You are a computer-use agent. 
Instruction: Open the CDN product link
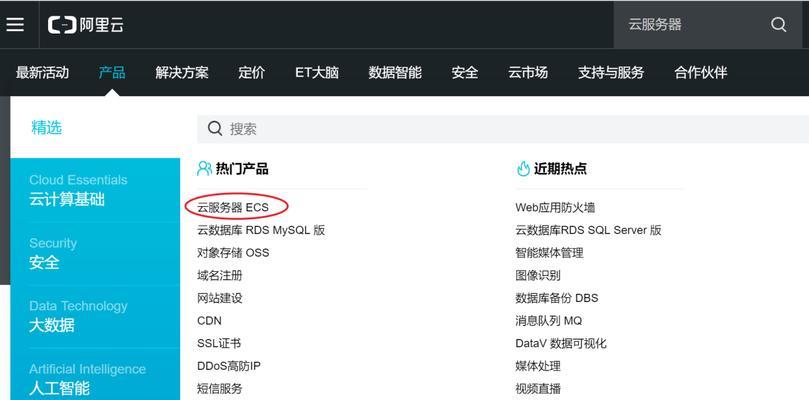point(209,321)
